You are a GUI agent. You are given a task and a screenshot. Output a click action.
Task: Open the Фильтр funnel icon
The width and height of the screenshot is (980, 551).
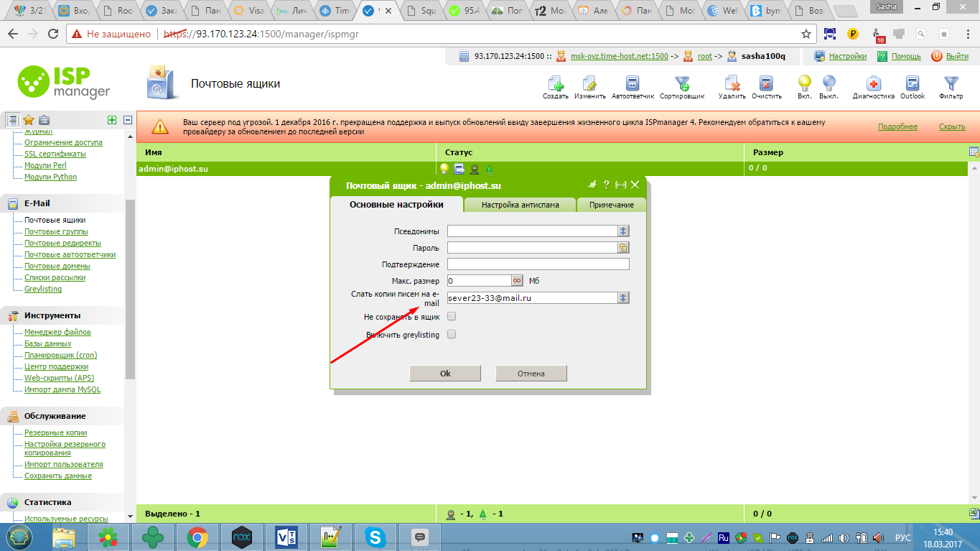pos(951,83)
